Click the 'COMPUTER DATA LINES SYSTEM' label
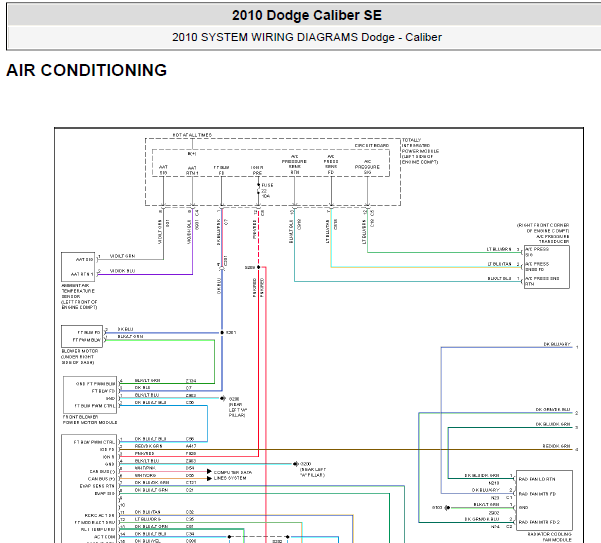Image resolution: width=601 pixels, height=543 pixels. pos(233,475)
